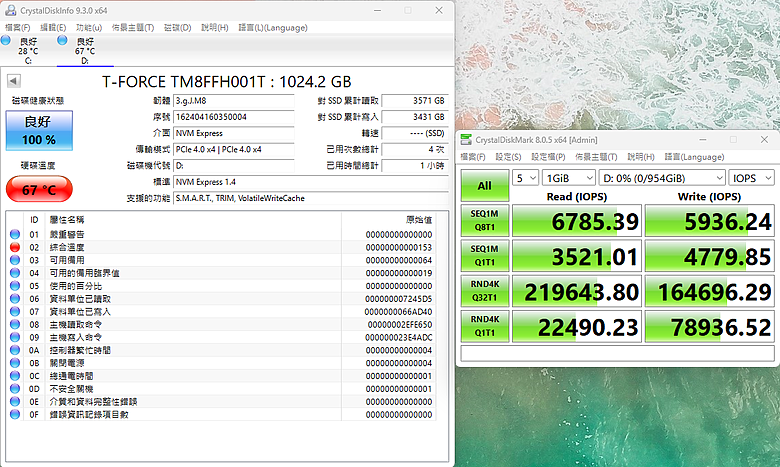Click status orb for attribute ID 0B
This screenshot has height=467, width=780.
click(x=15, y=363)
